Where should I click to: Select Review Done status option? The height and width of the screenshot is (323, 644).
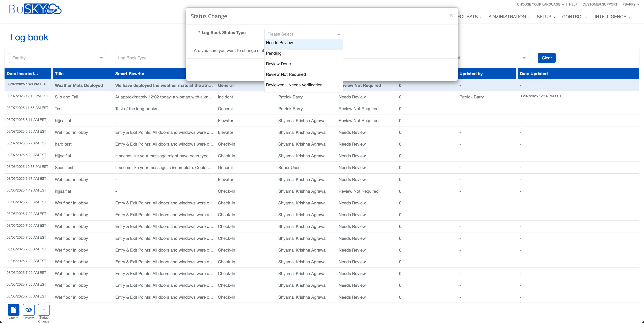click(x=278, y=64)
